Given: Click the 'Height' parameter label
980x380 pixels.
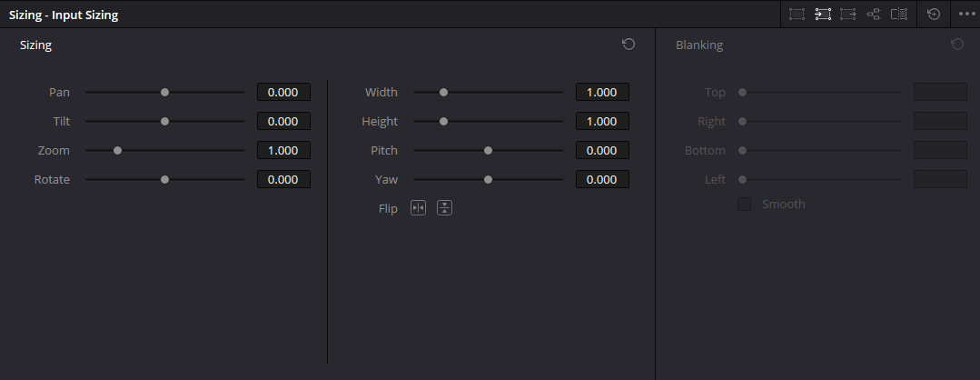Looking at the screenshot, I should pos(380,122).
